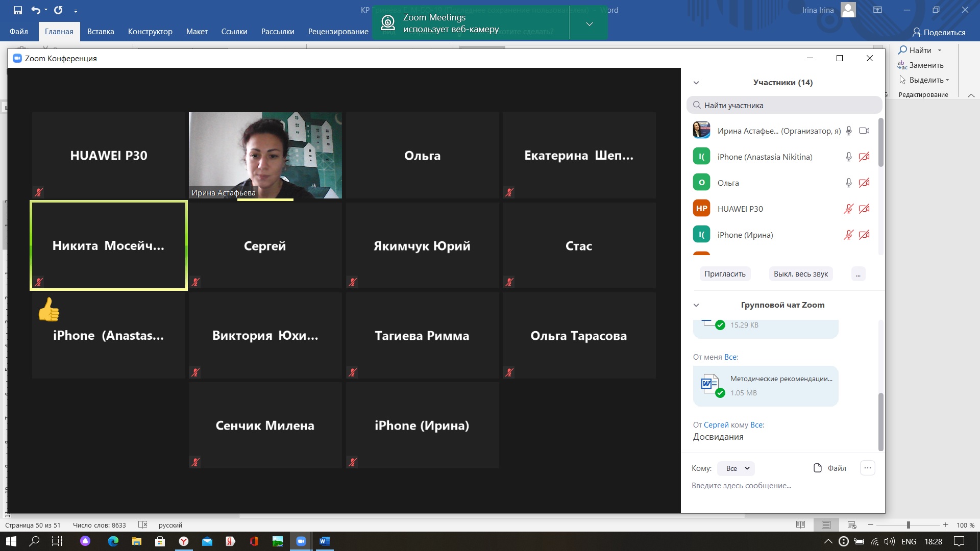Click Word zoom slider handle
This screenshot has height=551, width=980.
click(x=908, y=525)
